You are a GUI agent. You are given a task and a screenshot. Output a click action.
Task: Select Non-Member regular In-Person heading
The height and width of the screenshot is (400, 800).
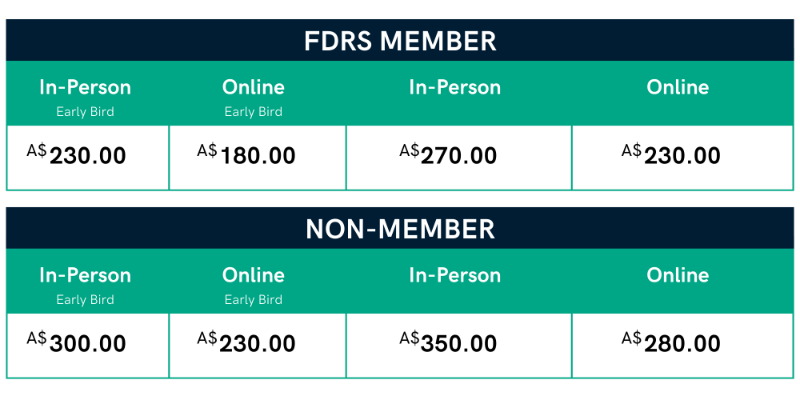click(455, 275)
